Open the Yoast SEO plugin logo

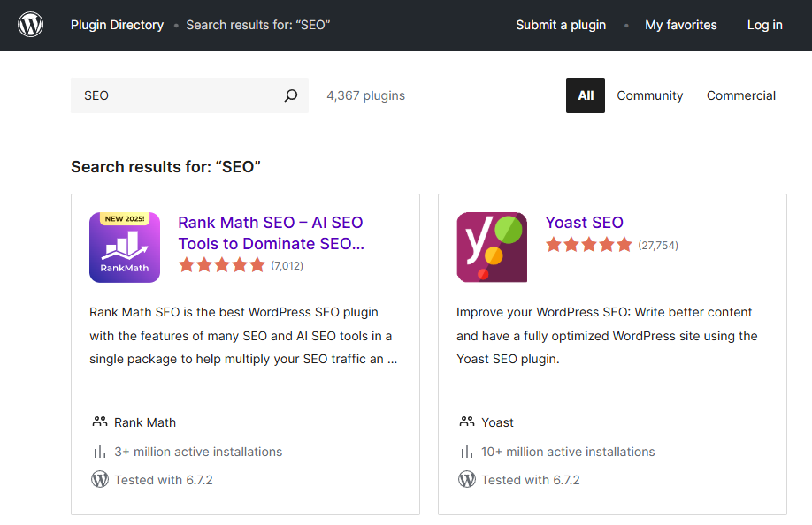[x=492, y=247]
